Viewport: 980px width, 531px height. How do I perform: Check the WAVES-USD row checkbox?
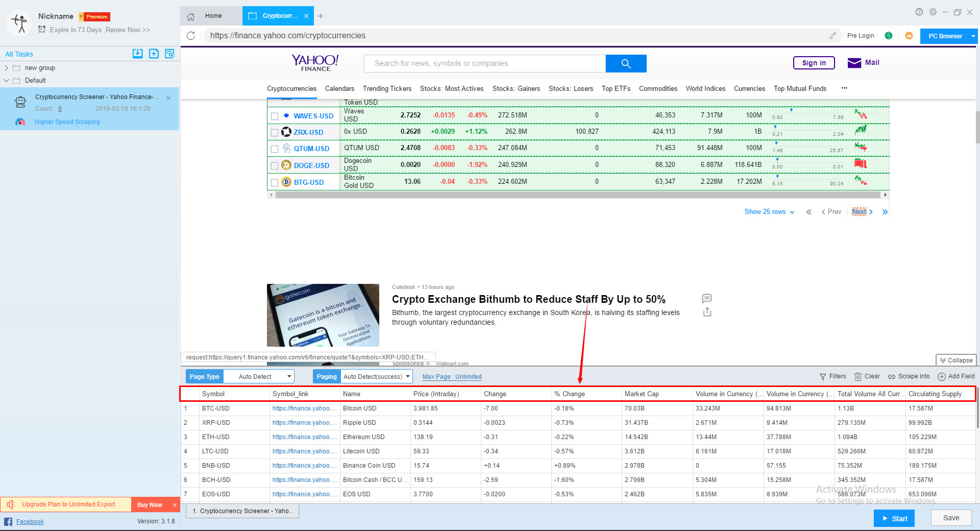pos(275,116)
